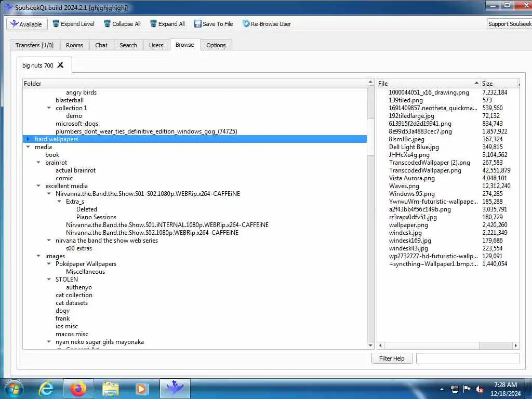Collapse the Extra_s folder
Screen dimensions: 532x399
pyautogui.click(x=59, y=202)
